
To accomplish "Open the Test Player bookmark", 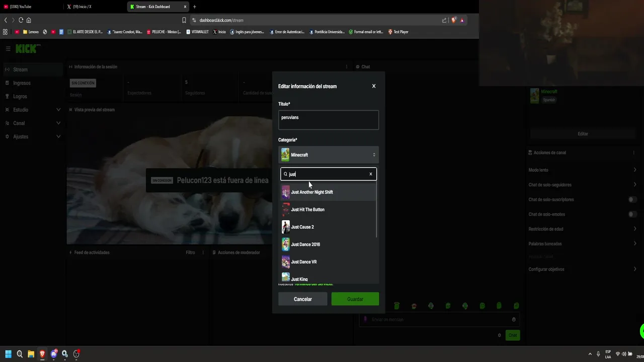I will click(x=398, y=32).
